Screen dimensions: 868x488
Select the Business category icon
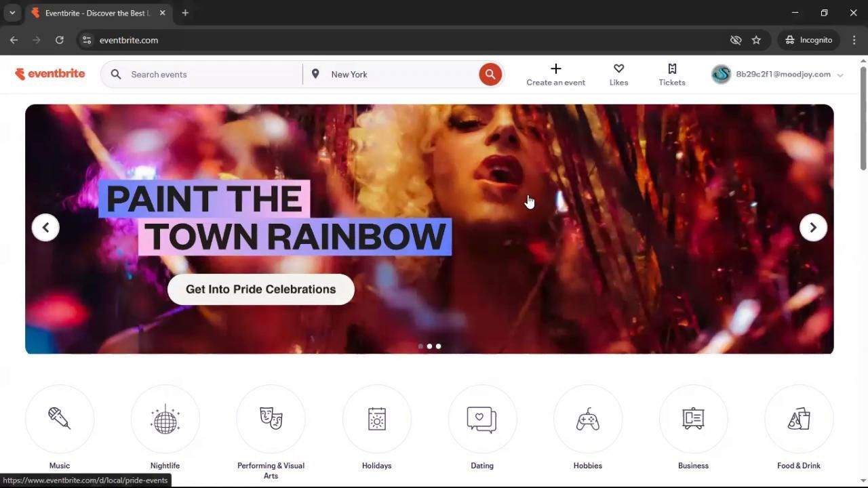pos(693,418)
